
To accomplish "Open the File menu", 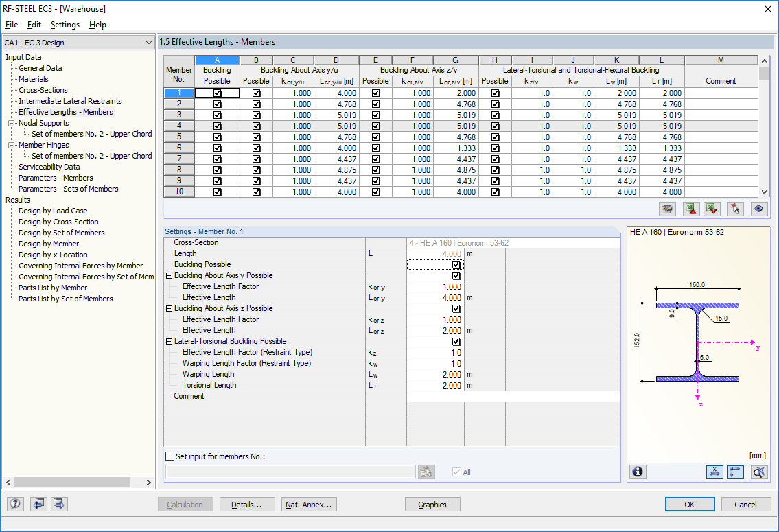I will click(x=12, y=25).
